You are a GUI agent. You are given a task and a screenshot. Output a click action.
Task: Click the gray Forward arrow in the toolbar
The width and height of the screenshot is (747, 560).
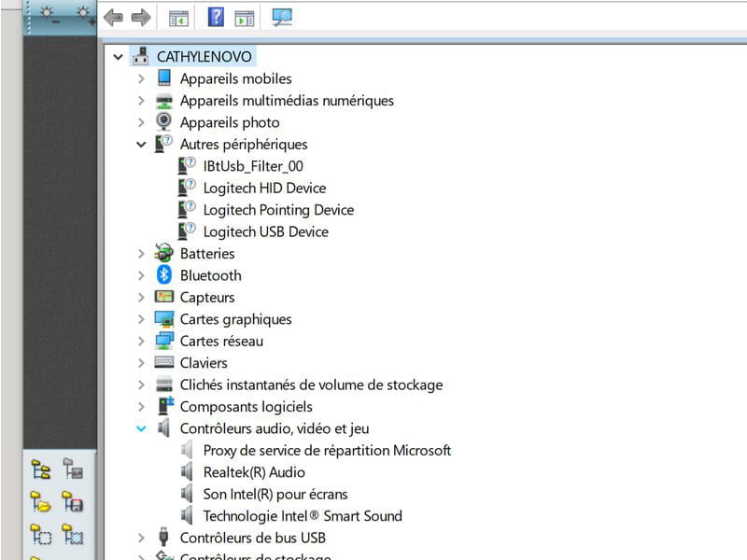coord(141,18)
